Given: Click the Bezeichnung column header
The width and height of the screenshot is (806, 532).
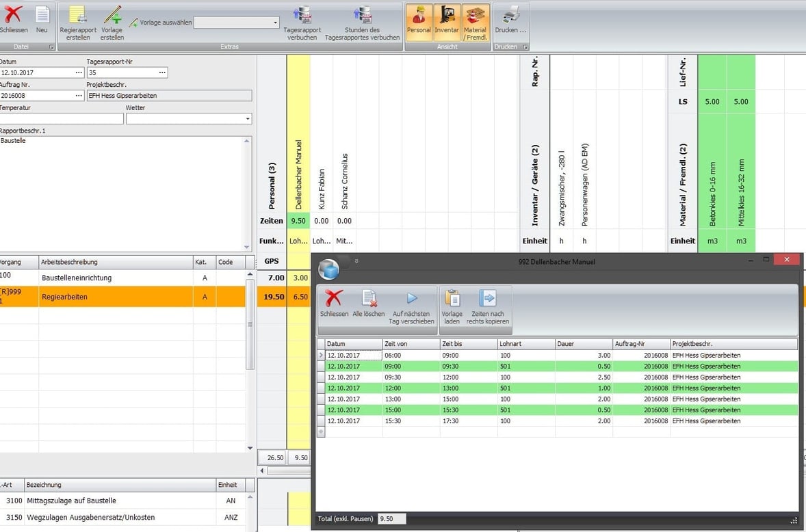Looking at the screenshot, I should pyautogui.click(x=120, y=485).
